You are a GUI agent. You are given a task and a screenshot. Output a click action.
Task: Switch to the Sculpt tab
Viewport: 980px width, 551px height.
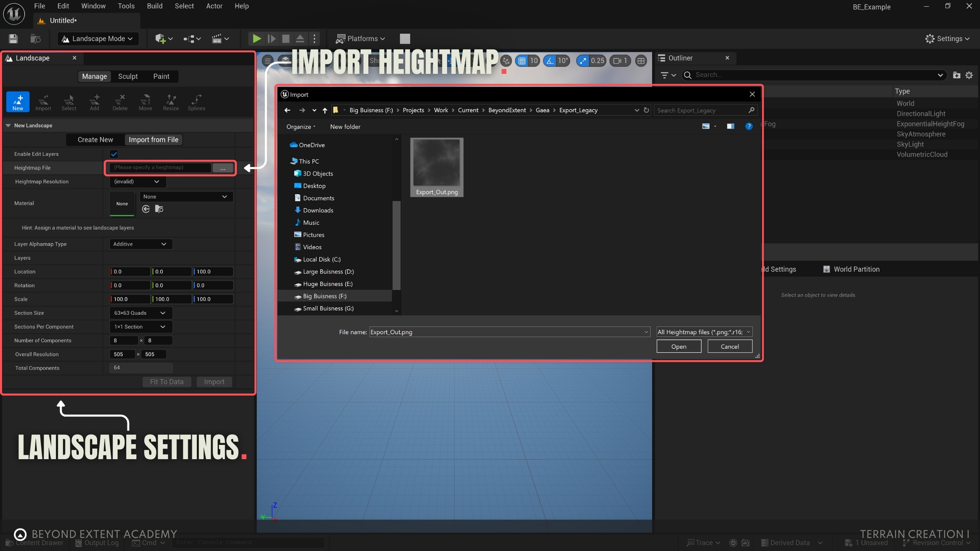coord(128,76)
